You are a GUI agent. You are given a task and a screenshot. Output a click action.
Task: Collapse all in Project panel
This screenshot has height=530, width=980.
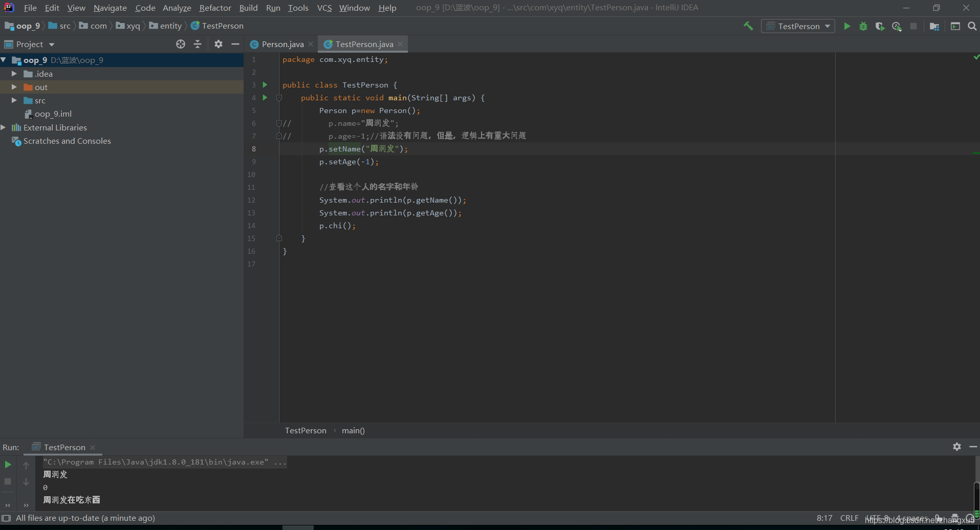[x=198, y=44]
